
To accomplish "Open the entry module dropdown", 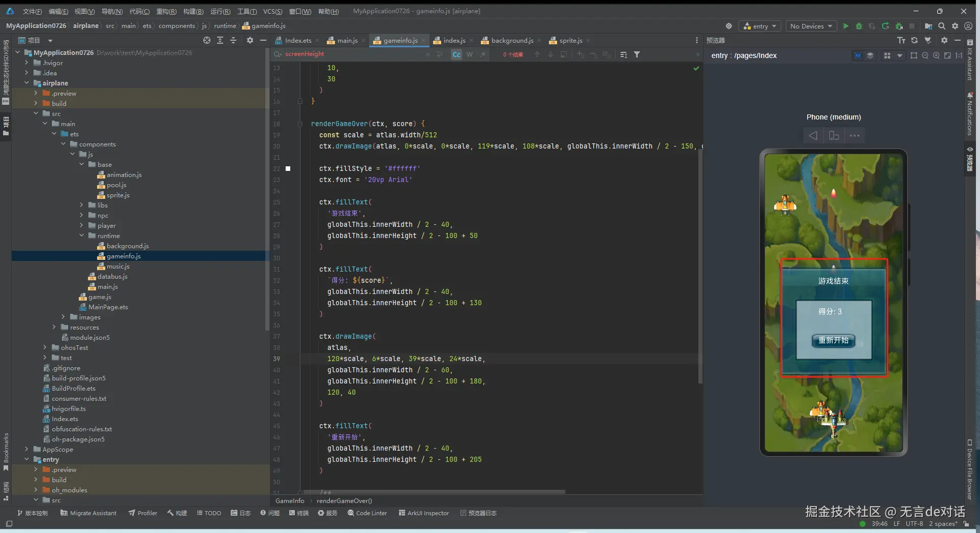I will tap(760, 26).
